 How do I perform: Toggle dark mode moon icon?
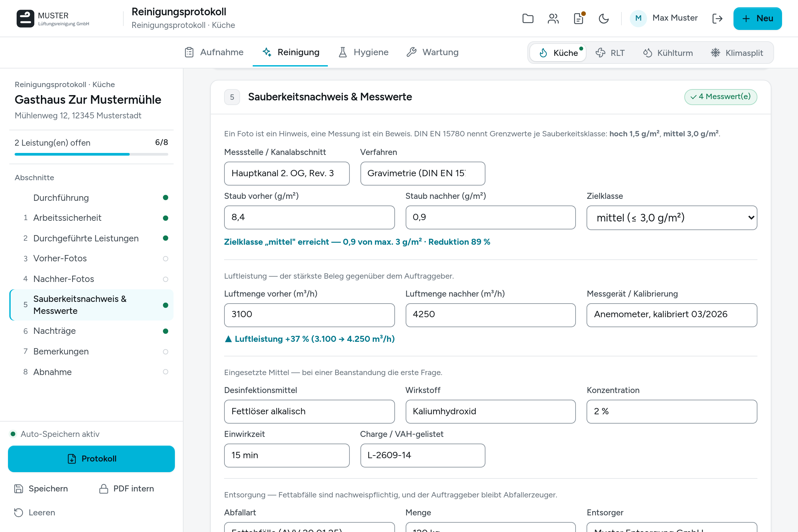[603, 18]
